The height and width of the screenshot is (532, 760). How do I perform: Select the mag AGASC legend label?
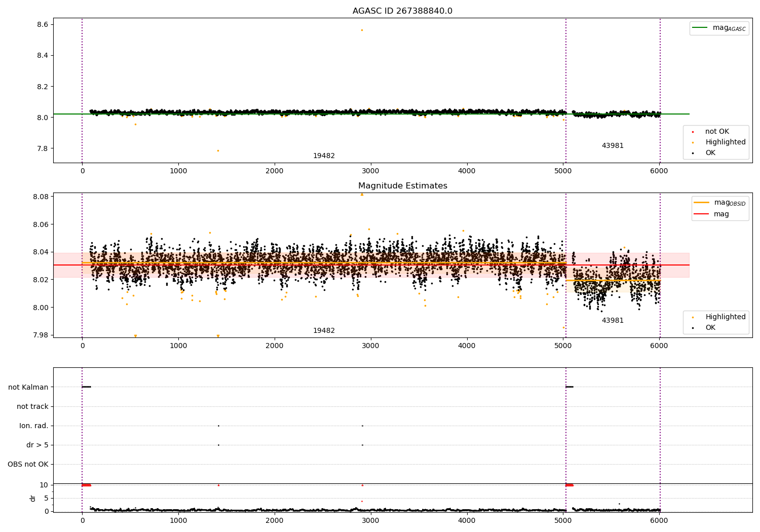click(x=729, y=28)
